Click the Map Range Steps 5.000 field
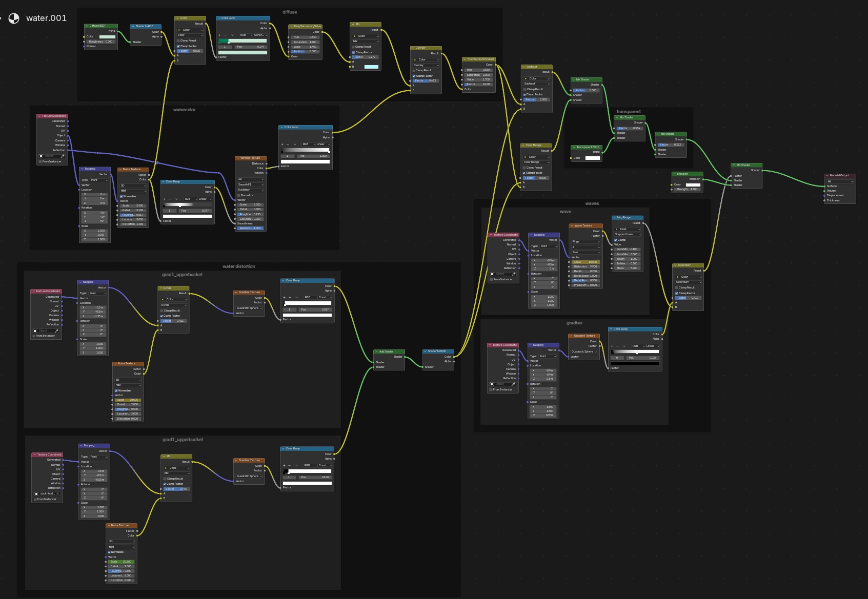The width and height of the screenshot is (868, 599). point(628,268)
